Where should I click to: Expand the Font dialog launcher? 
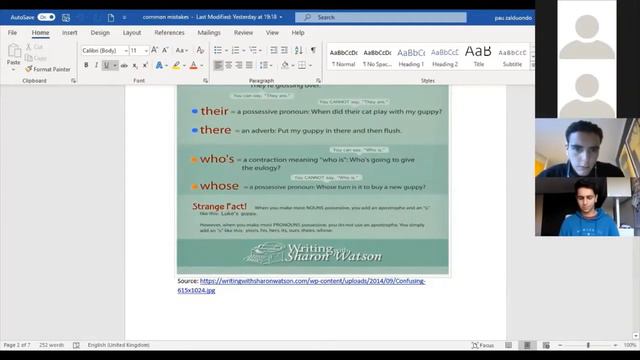(205, 81)
